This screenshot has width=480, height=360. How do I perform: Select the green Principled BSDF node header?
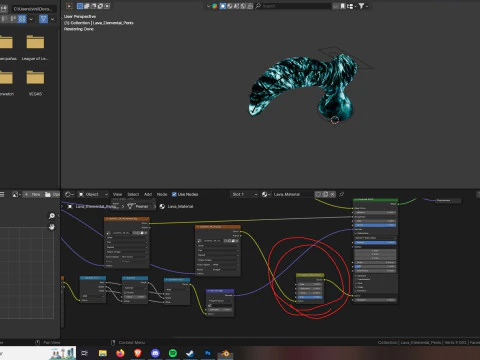[375, 199]
